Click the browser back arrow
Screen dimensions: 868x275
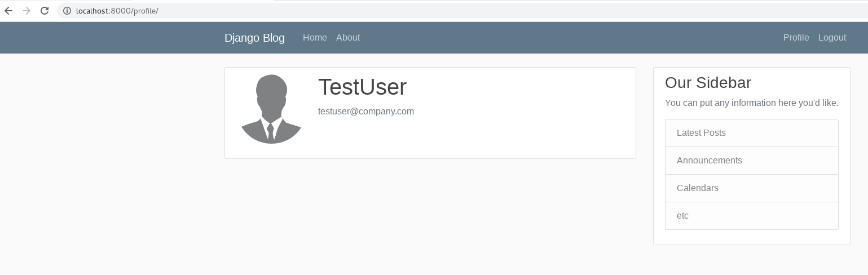(x=8, y=11)
